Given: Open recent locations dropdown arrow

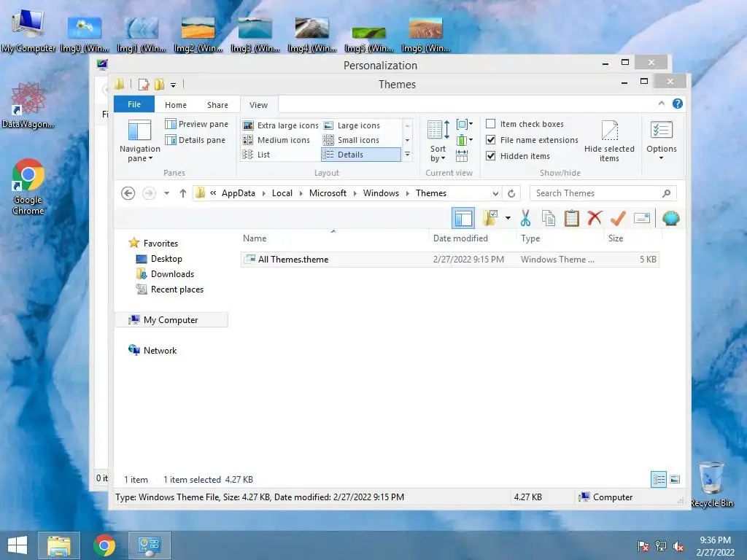Looking at the screenshot, I should pos(166,193).
